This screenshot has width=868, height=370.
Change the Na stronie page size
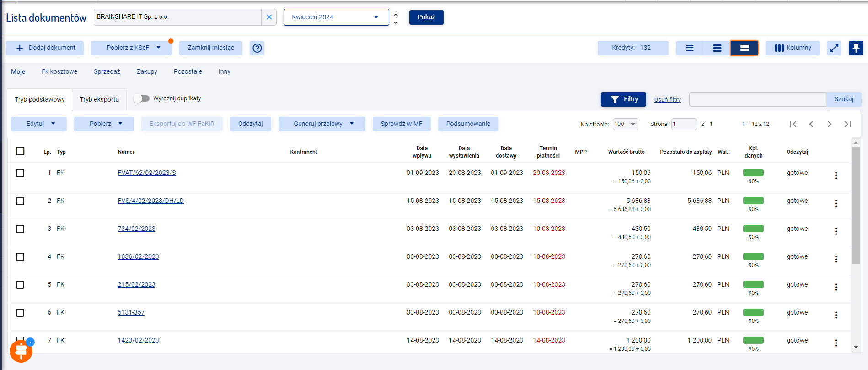[625, 124]
